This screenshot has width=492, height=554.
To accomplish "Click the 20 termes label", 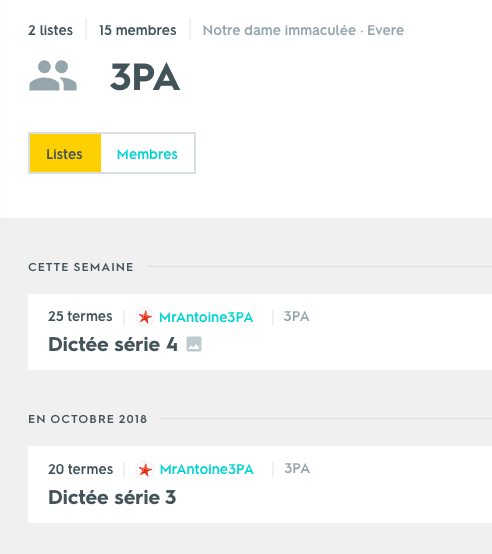I will pos(81,469).
